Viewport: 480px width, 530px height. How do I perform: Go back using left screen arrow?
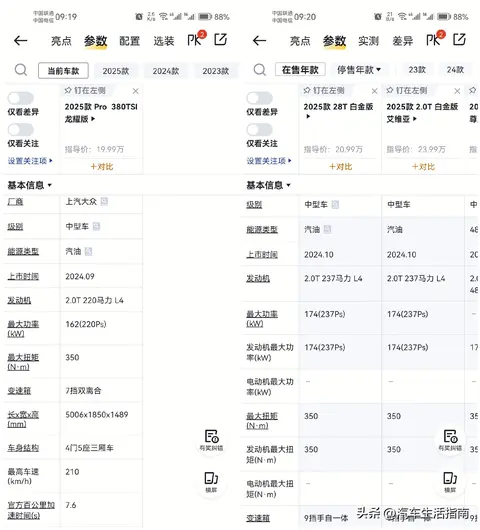21,41
